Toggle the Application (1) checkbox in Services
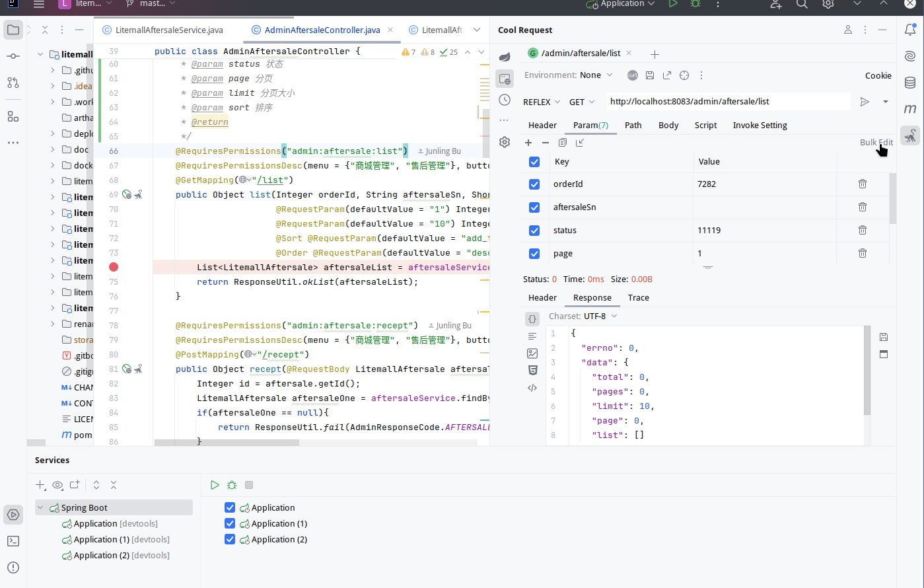Screen dimensions: 924x588 coord(230,523)
